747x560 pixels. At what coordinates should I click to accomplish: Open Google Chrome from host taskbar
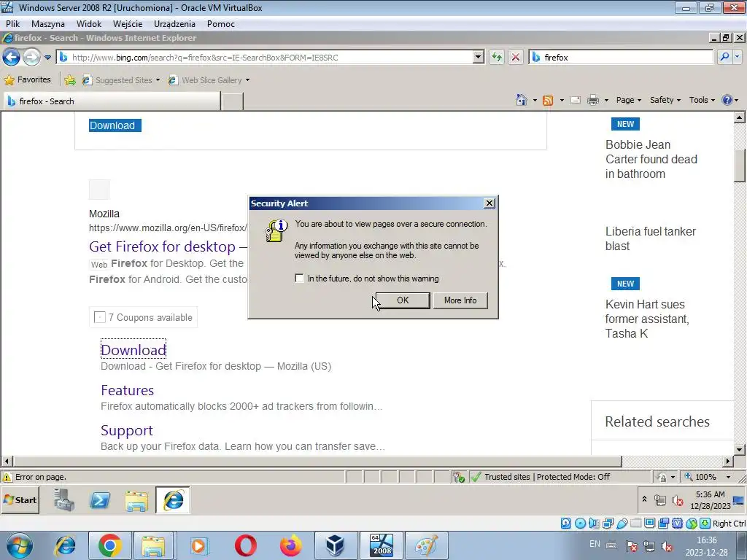109,545
